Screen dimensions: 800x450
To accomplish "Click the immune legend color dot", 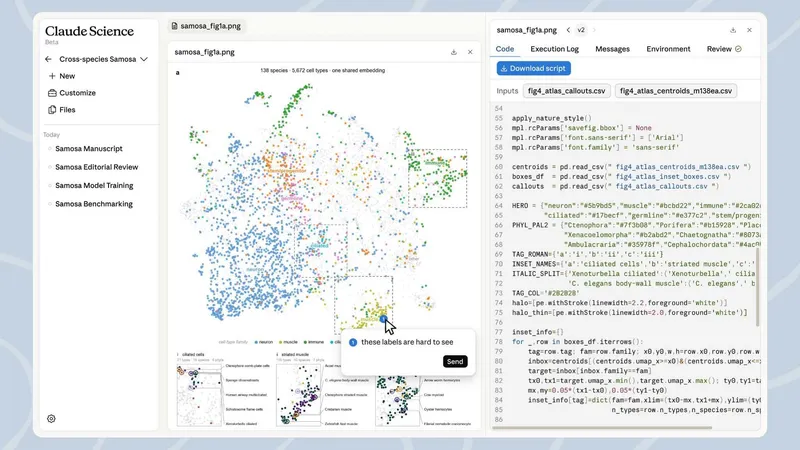I will pyautogui.click(x=305, y=342).
